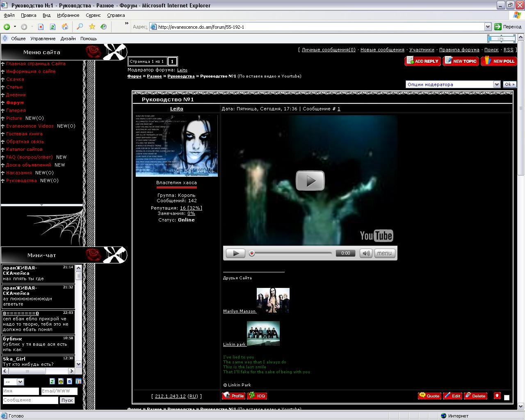
Task: Click the Internet zone globe in status bar
Action: point(443,416)
